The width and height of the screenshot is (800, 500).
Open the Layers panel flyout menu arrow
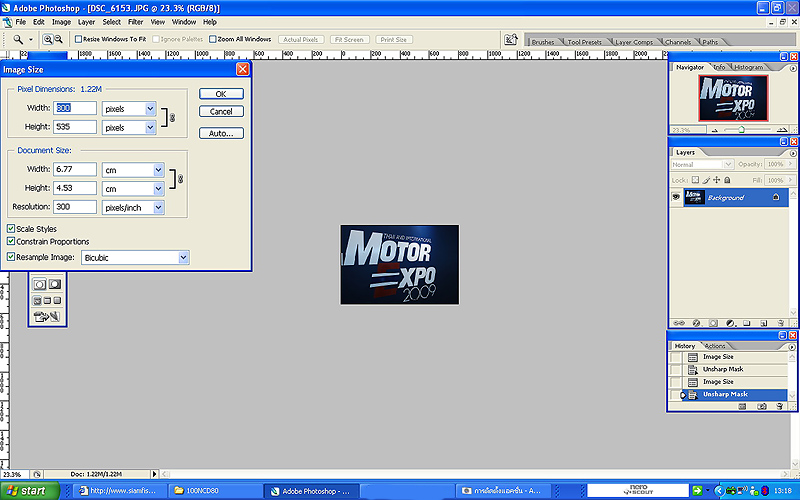coord(792,153)
